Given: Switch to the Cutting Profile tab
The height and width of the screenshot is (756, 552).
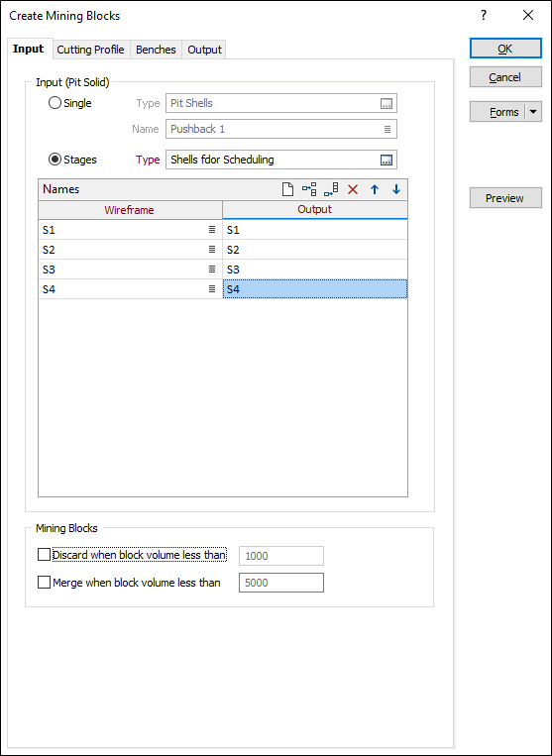Looking at the screenshot, I should click(x=90, y=50).
